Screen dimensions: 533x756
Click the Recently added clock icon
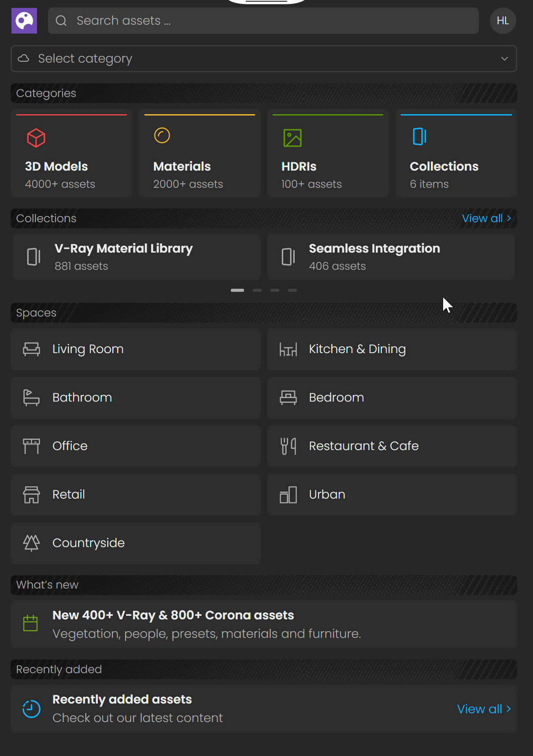tap(31, 709)
